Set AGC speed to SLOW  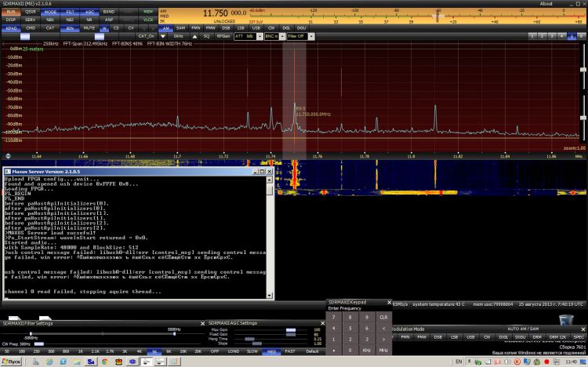[x=252, y=351]
